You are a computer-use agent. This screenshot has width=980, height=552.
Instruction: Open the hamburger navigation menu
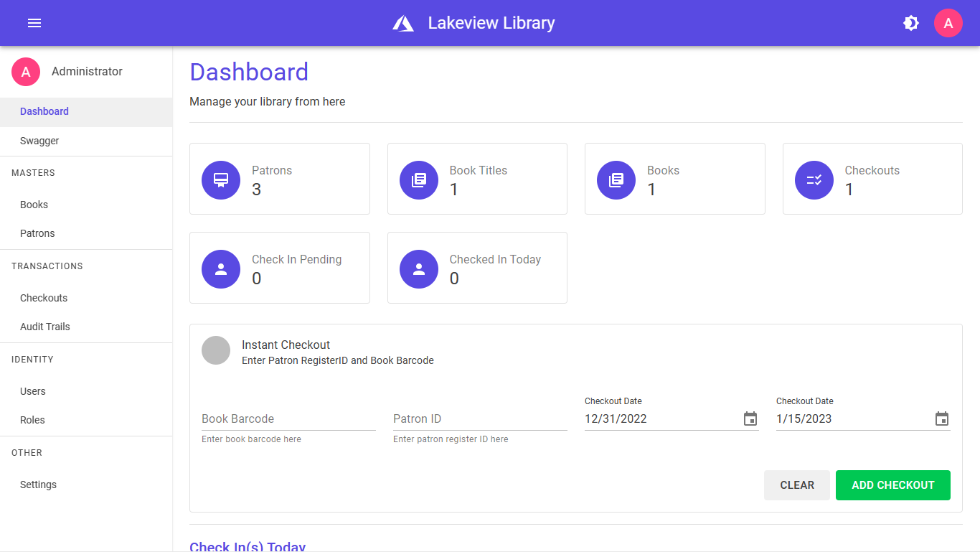tap(34, 23)
